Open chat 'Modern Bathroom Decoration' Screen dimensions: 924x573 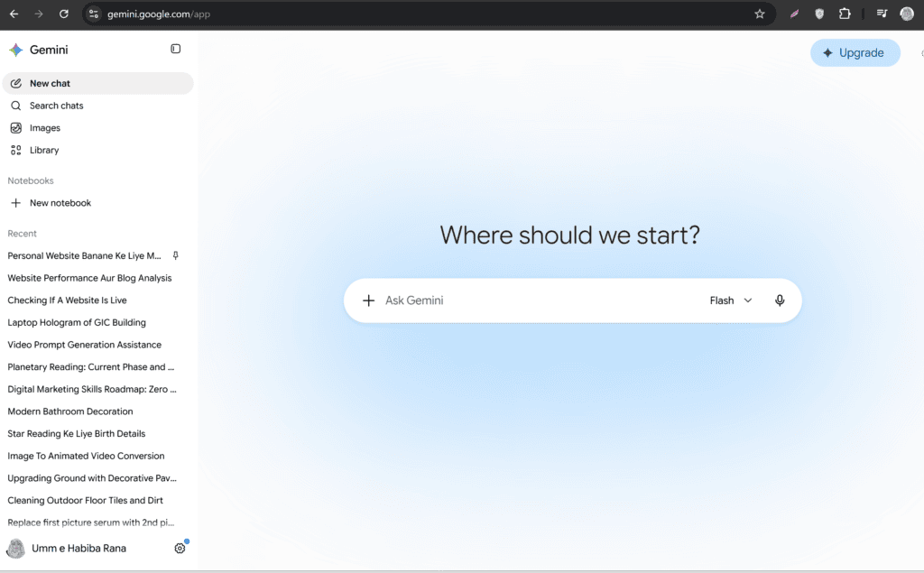70,411
